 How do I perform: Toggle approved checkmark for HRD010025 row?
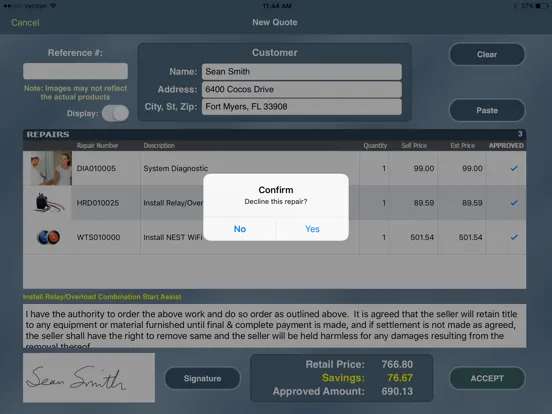pyautogui.click(x=514, y=203)
